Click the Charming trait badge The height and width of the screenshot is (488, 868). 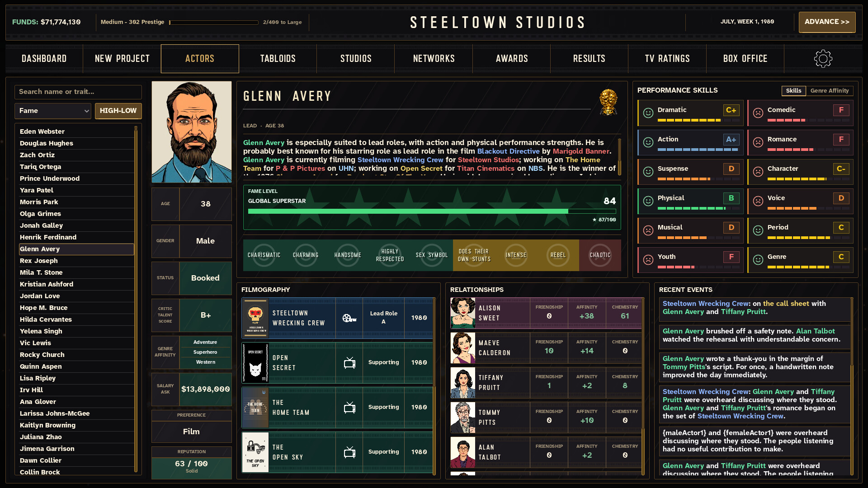pos(306,255)
